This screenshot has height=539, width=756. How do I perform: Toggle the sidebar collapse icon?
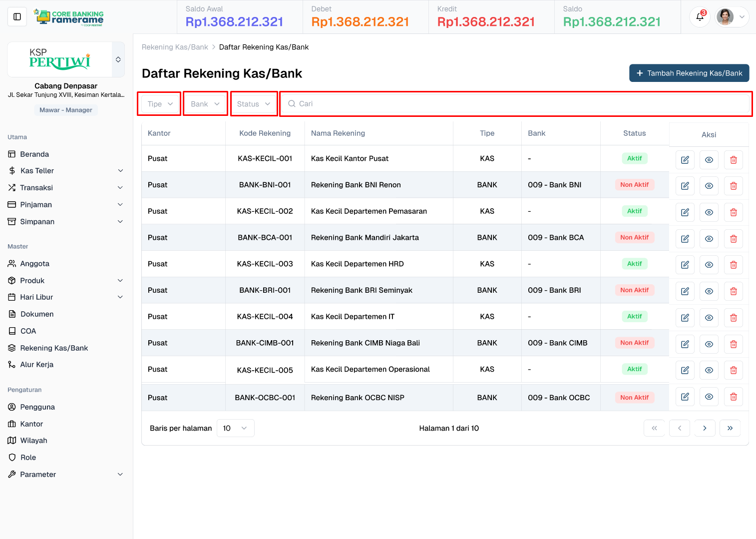coord(17,17)
